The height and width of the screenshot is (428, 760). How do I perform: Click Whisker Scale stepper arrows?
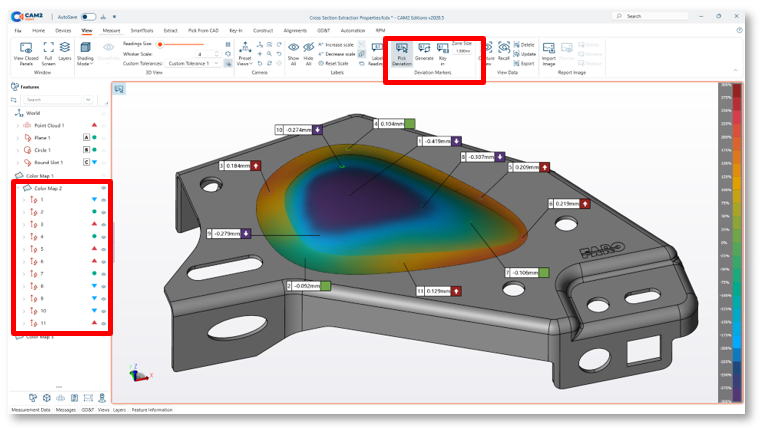216,54
